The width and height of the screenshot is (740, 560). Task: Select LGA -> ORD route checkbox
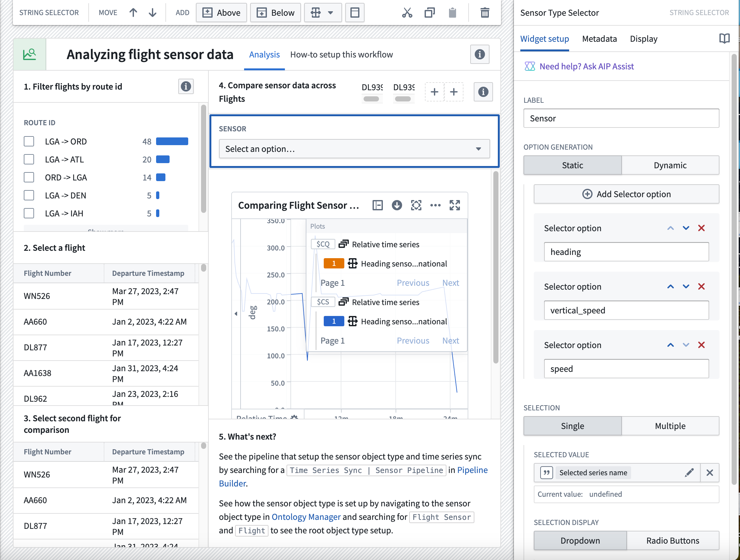(x=29, y=141)
